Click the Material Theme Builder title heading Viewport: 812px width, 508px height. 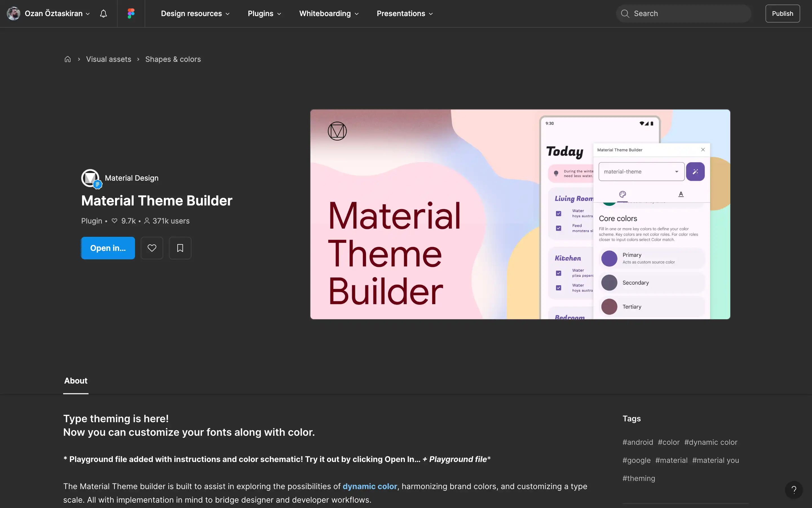157,201
